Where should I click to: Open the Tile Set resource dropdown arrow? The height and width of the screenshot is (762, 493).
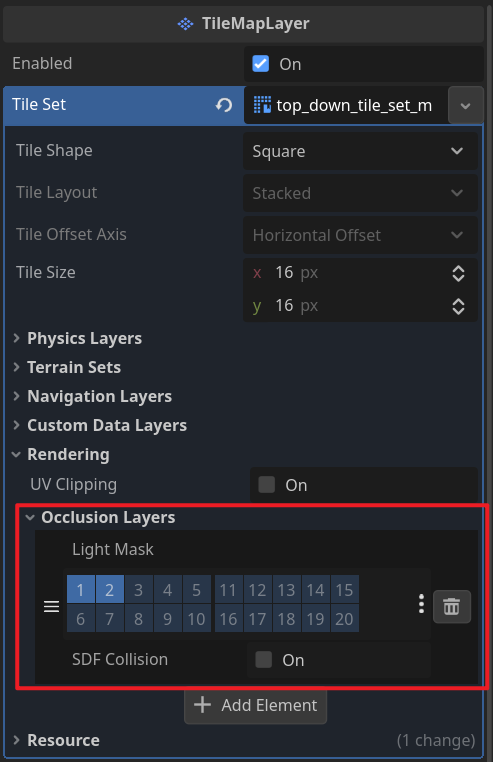point(465,105)
